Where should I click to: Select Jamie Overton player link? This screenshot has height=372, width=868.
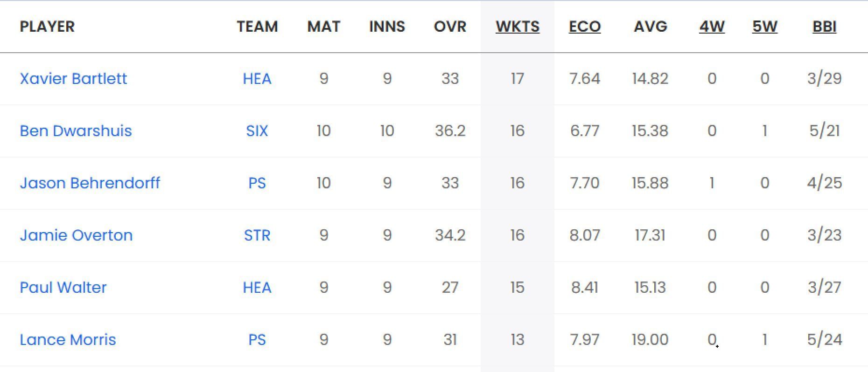click(x=76, y=235)
